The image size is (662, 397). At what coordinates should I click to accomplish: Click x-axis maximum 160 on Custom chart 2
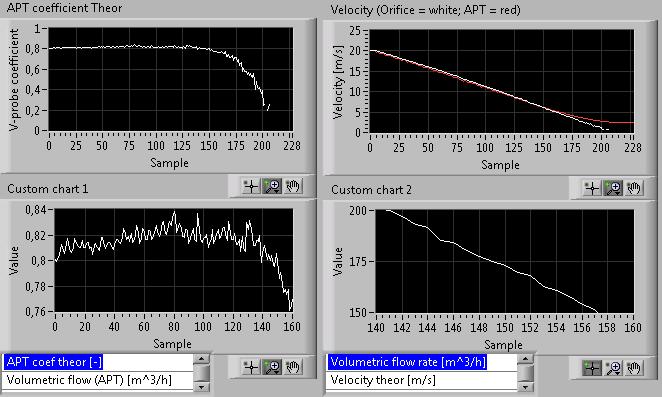[x=632, y=328]
